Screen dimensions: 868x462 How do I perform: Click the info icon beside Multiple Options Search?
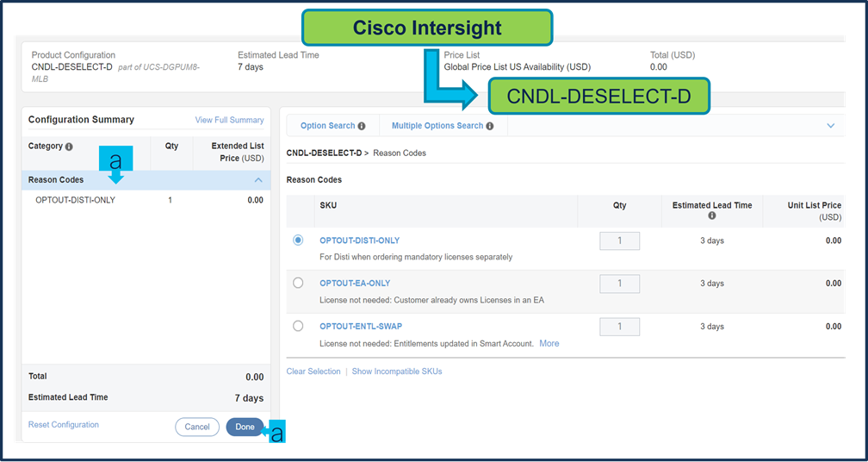(x=489, y=127)
